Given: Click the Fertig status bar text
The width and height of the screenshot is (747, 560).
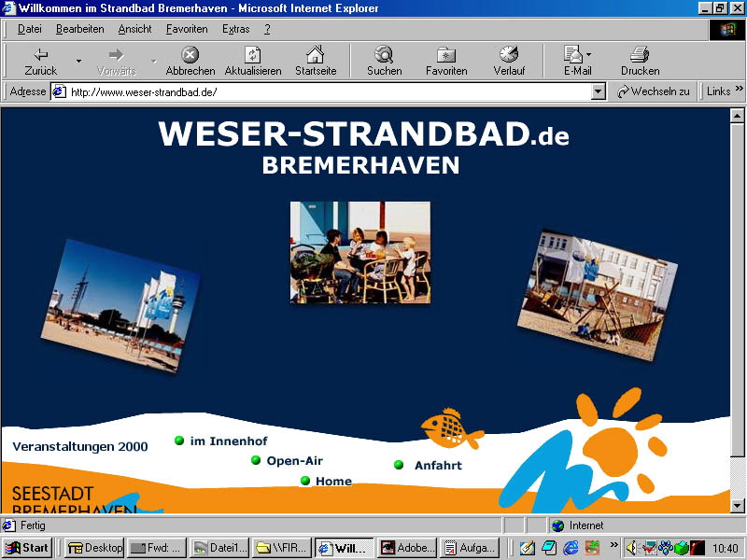Looking at the screenshot, I should click(33, 525).
